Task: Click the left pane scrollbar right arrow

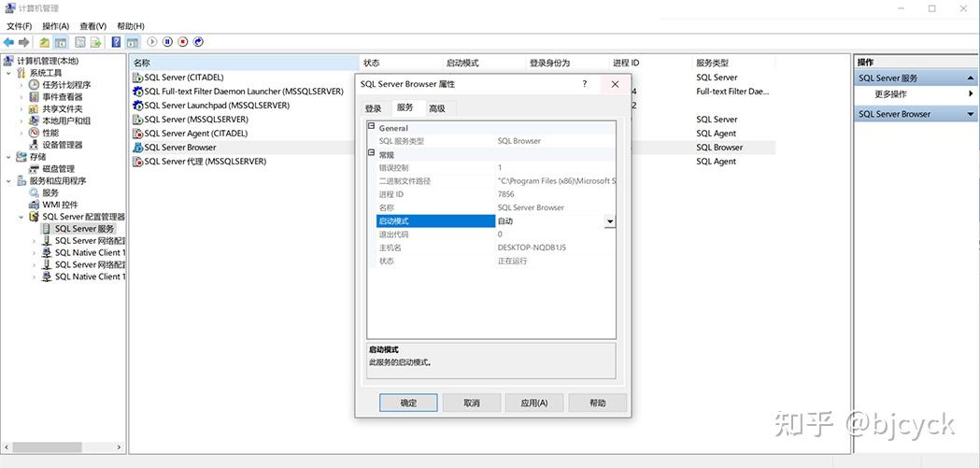Action: [120, 447]
